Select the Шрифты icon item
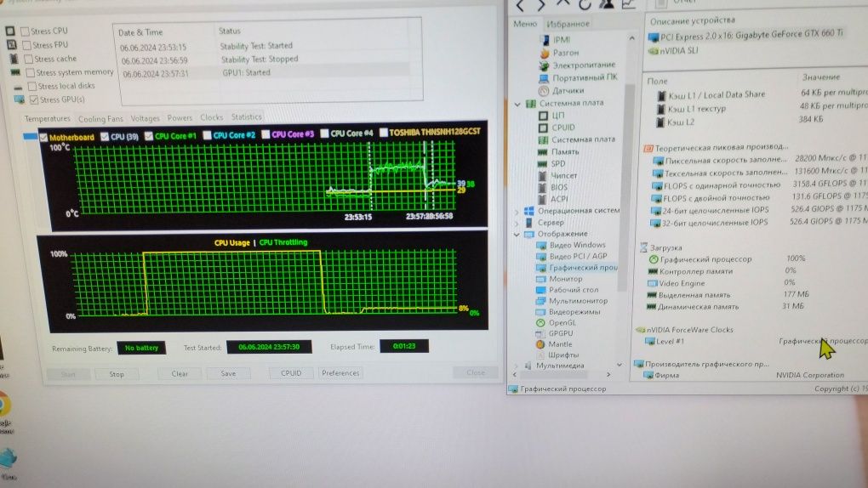Image resolution: width=868 pixels, height=488 pixels. [x=540, y=355]
